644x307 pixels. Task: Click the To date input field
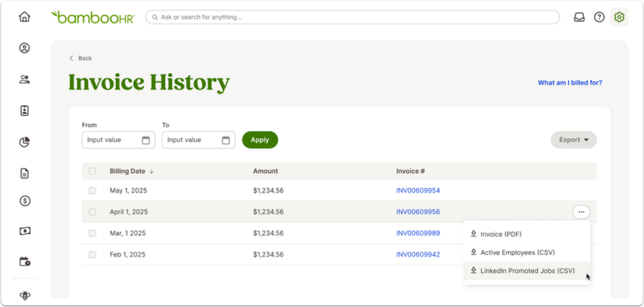point(198,140)
